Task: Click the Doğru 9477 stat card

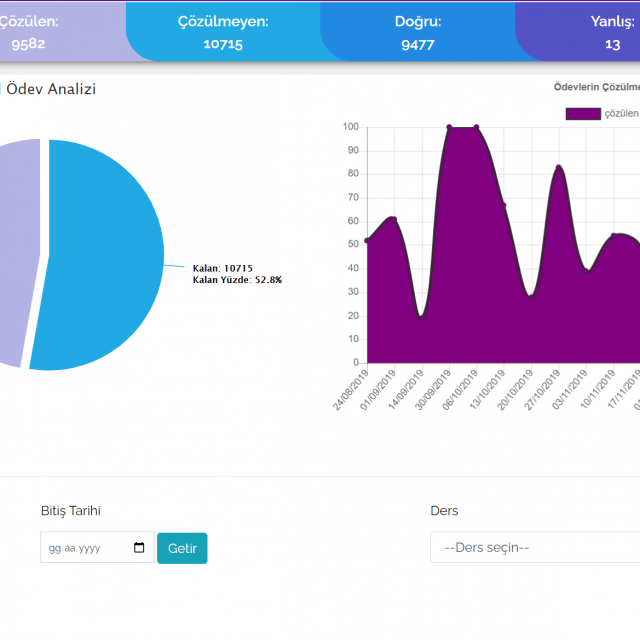Action: 418,32
